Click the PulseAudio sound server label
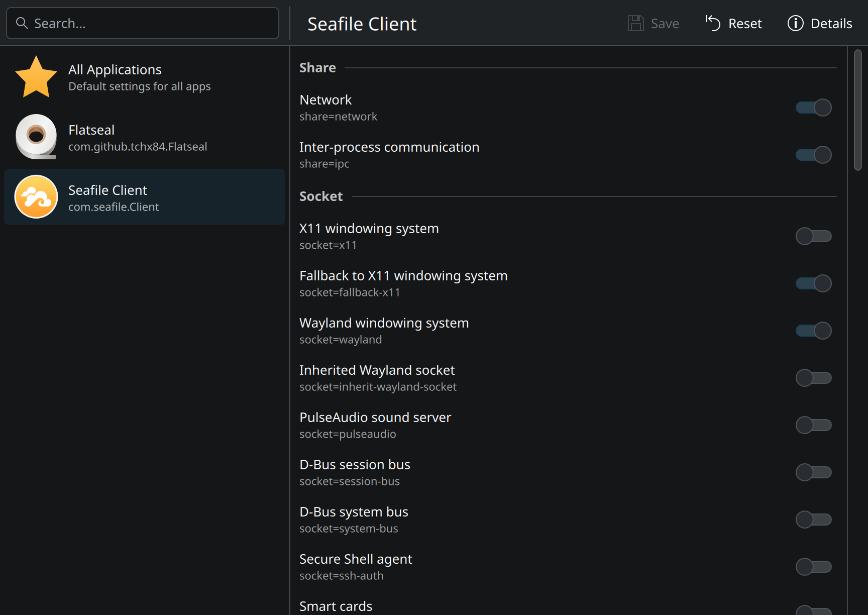Viewport: 868px width, 615px height. (375, 418)
